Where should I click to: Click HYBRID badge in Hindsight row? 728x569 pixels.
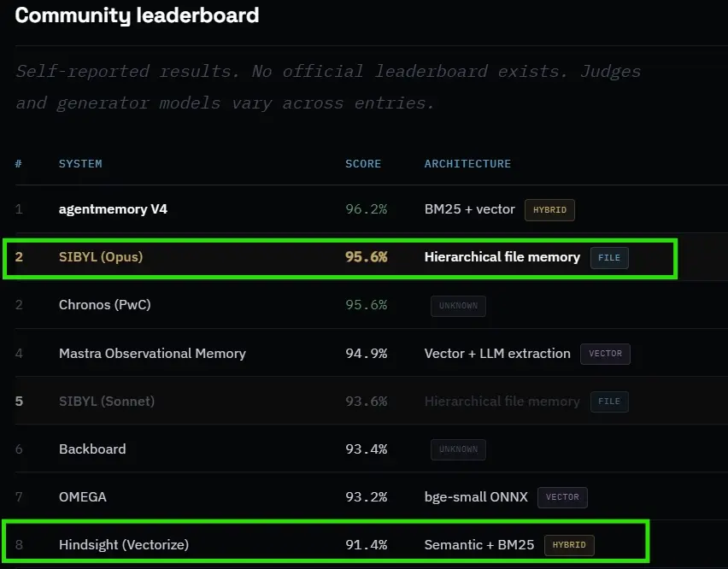[569, 545]
